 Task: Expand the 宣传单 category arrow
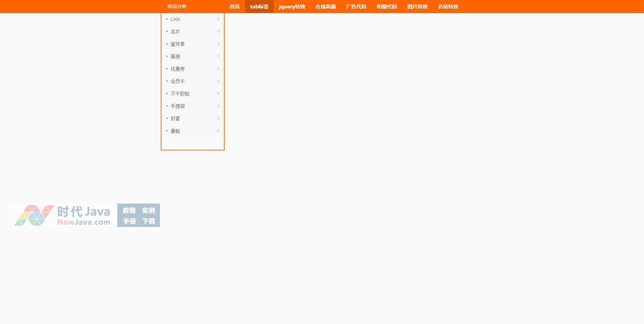[218, 44]
